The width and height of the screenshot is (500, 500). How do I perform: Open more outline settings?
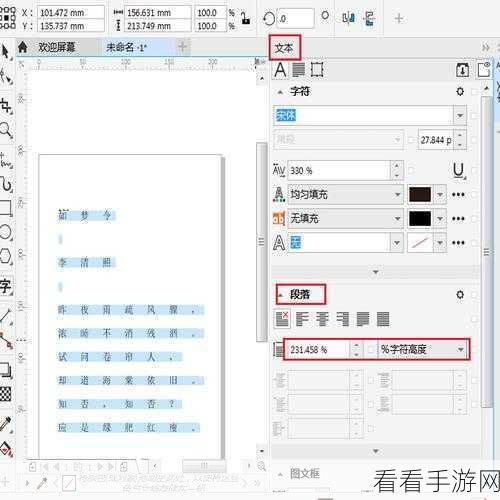(x=458, y=243)
